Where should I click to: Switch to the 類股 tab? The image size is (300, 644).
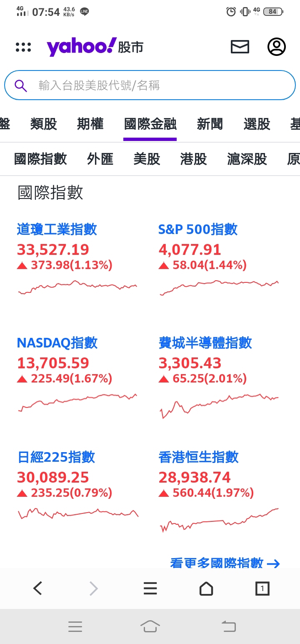44,124
